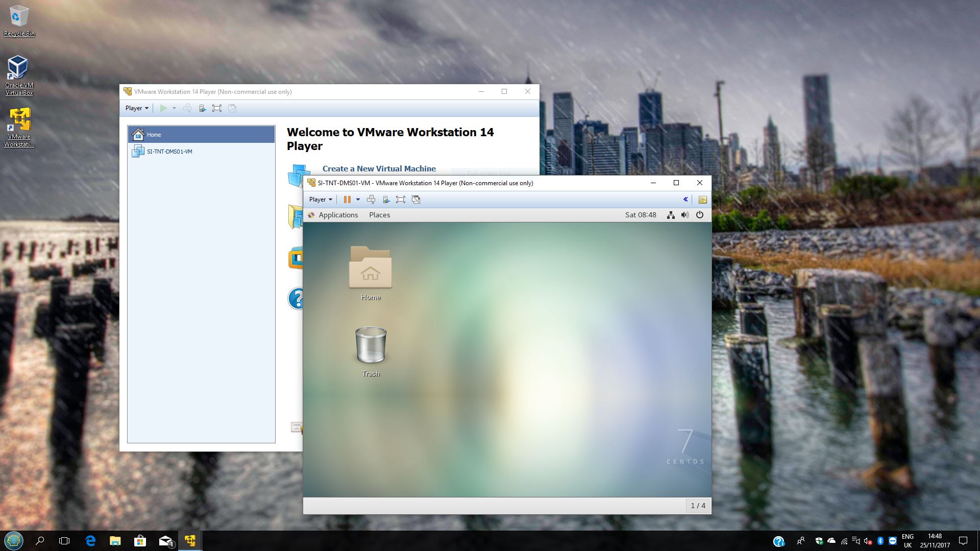The image size is (980, 551).
Task: Open the CentOS power menu icon
Action: pyautogui.click(x=700, y=215)
